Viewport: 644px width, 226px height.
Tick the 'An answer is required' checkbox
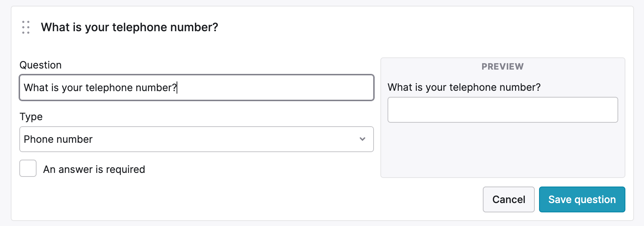click(x=28, y=168)
